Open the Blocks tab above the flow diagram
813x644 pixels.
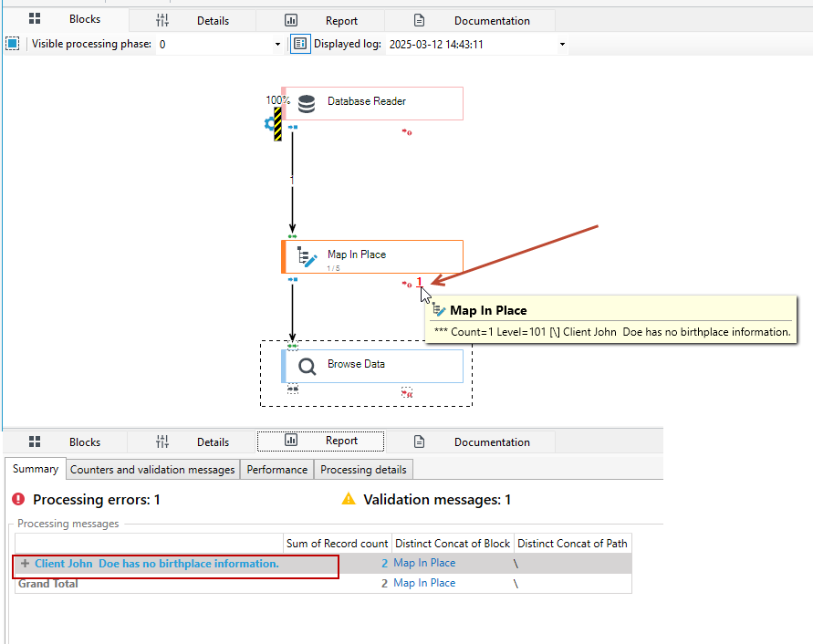[66, 19]
